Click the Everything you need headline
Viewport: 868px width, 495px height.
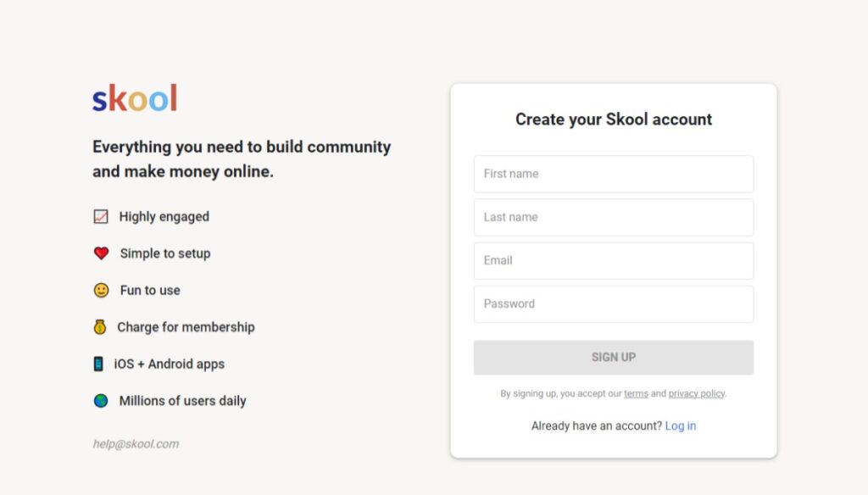click(x=242, y=159)
